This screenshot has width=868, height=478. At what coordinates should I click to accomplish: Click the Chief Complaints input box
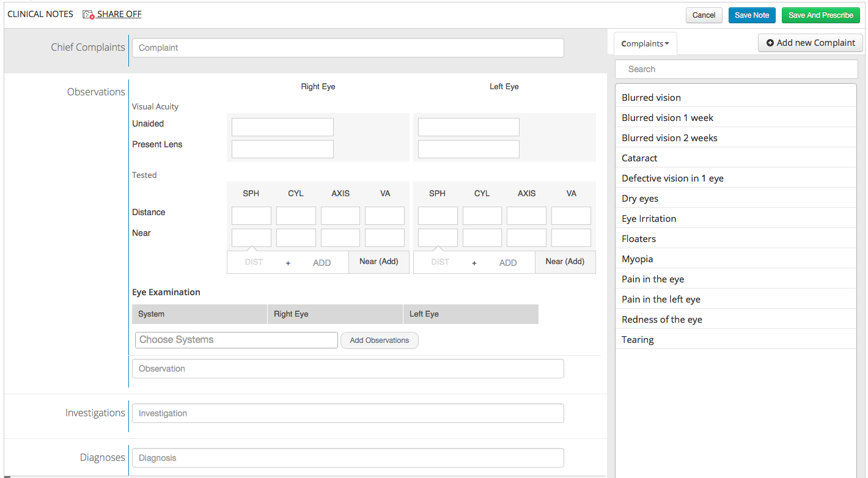coord(348,48)
